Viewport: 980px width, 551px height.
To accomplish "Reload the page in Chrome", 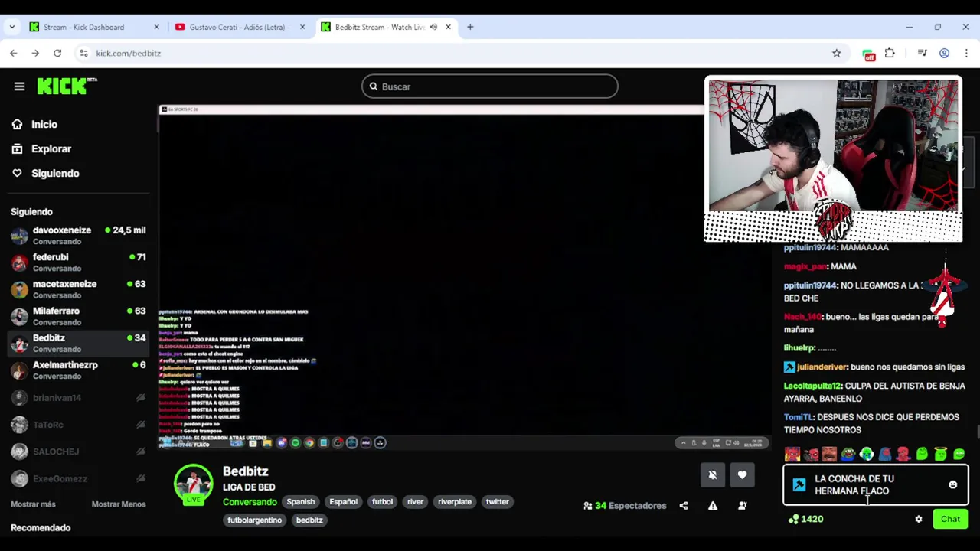I will click(x=57, y=53).
